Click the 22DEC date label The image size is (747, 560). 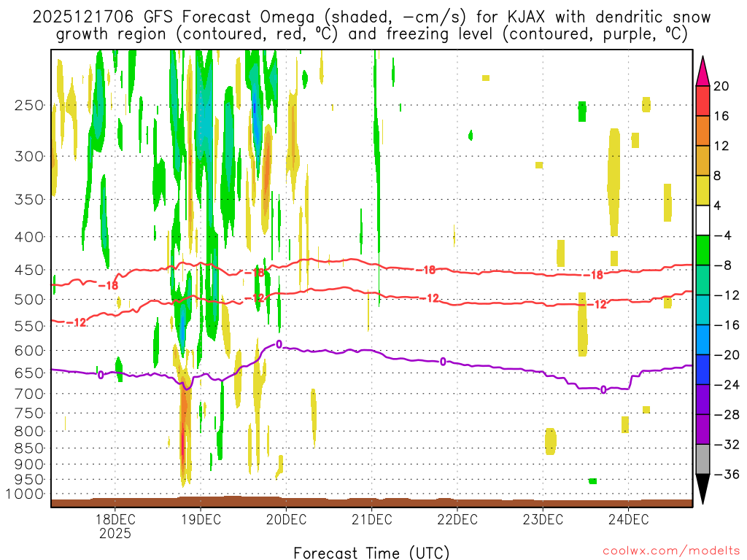pos(457,519)
